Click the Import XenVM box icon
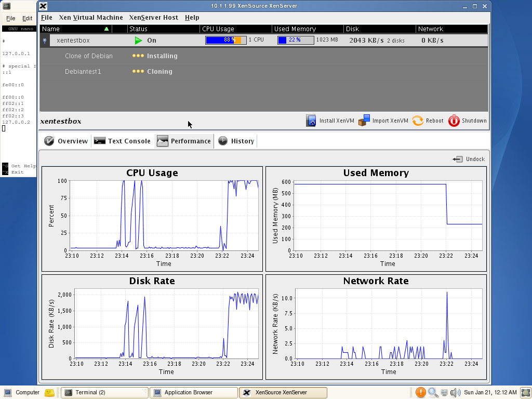The width and height of the screenshot is (532, 399). pyautogui.click(x=364, y=121)
